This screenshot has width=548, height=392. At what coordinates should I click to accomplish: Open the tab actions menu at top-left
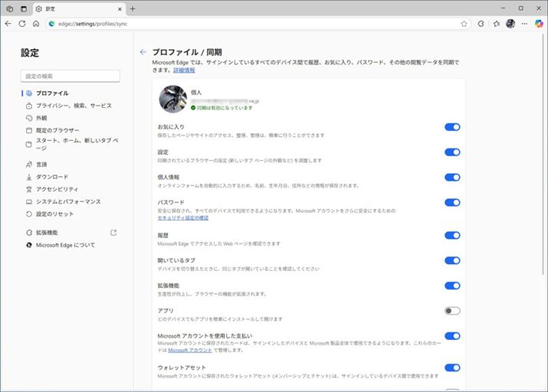point(8,8)
